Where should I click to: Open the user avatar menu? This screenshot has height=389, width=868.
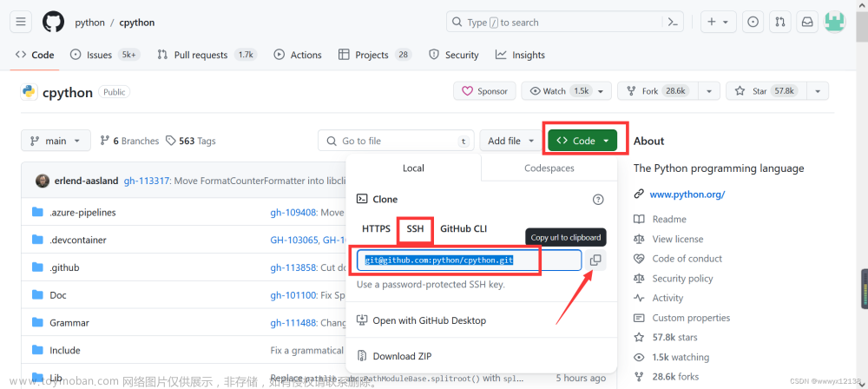834,23
